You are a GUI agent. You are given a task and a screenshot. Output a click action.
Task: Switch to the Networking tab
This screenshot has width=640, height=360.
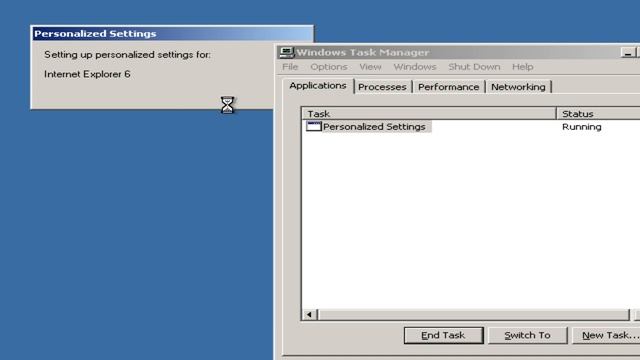518,87
